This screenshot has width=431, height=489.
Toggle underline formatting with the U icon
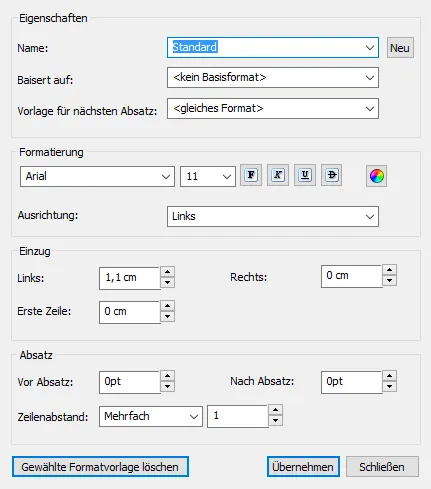tap(305, 175)
